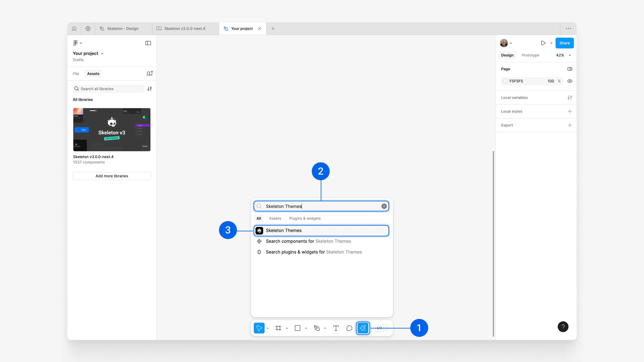
Task: Toggle Dev Mode switch in toolbar
Action: (382, 328)
